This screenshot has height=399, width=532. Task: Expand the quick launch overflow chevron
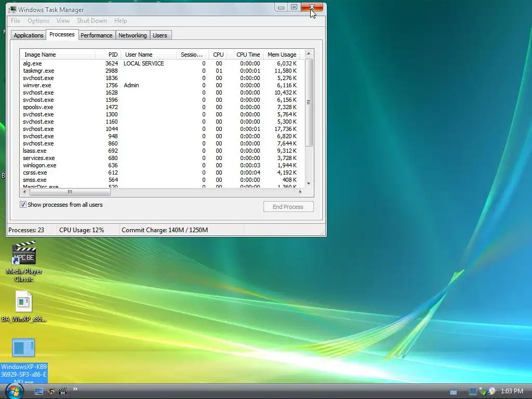pyautogui.click(x=75, y=389)
